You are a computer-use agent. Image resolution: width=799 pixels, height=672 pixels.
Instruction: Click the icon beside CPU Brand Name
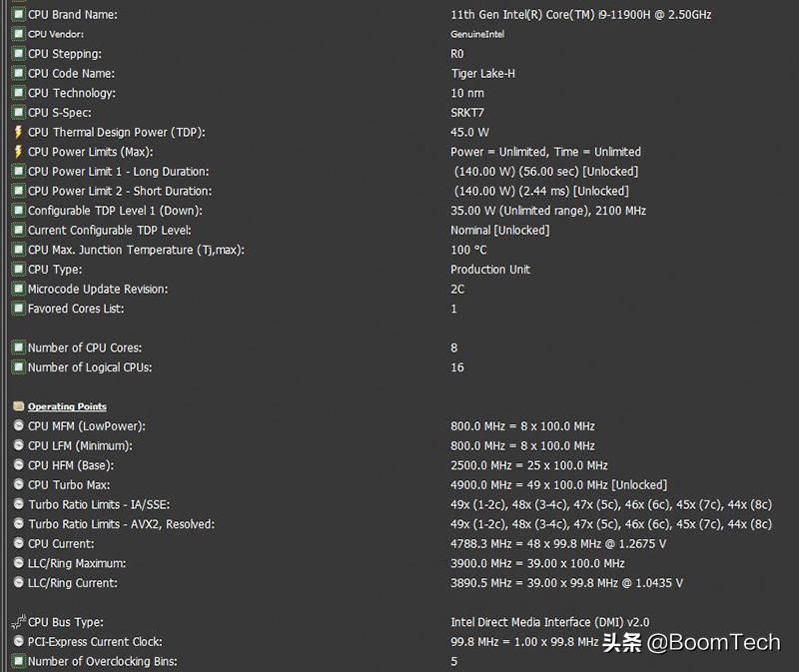(18, 15)
